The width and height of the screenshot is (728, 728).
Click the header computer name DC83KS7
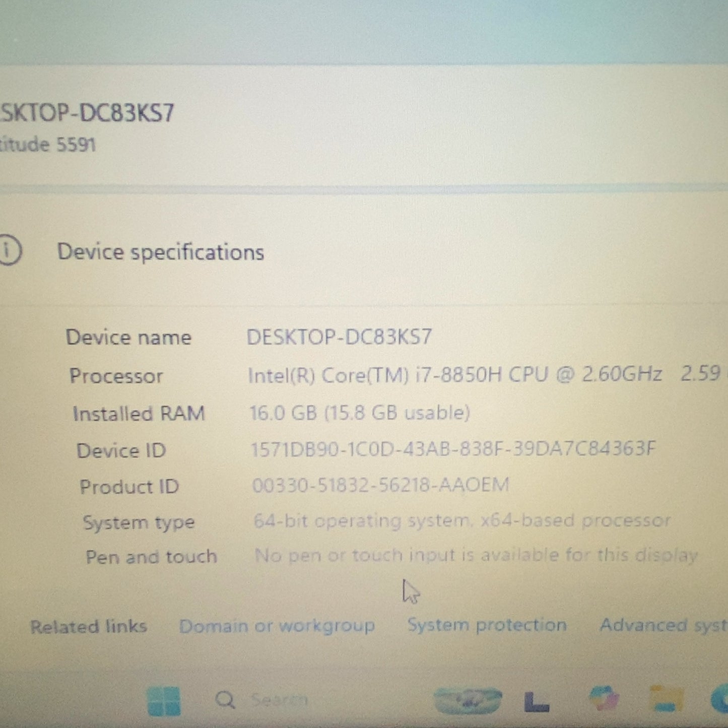click(87, 112)
